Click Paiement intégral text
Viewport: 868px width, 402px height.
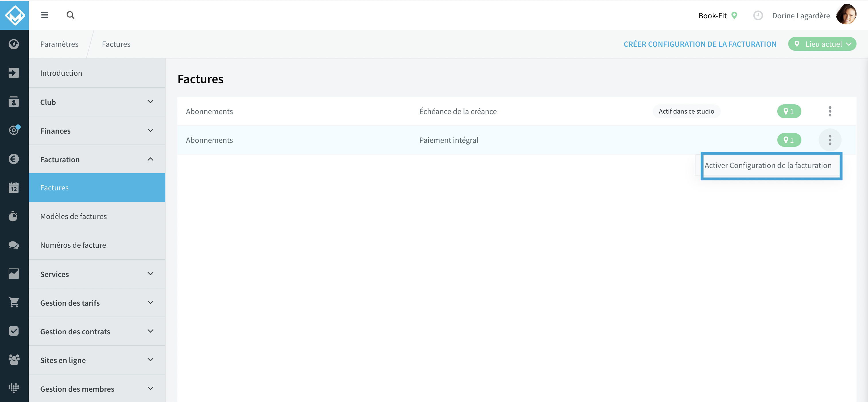tap(449, 140)
